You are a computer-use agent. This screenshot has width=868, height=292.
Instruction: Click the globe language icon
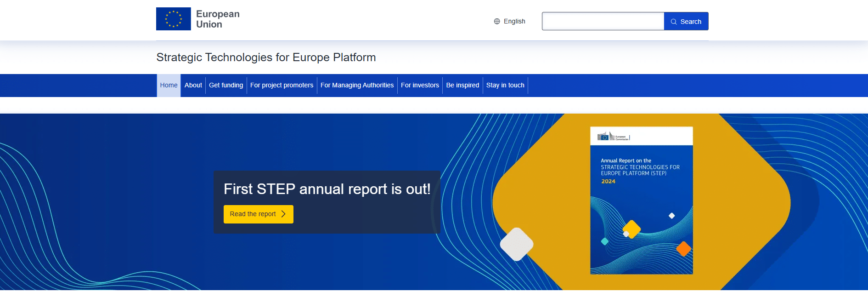coord(497,21)
